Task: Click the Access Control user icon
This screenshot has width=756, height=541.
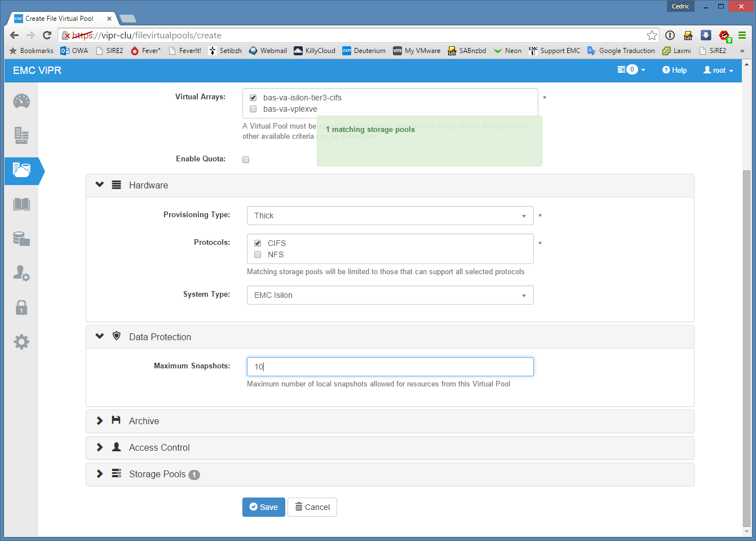Action: coord(117,447)
